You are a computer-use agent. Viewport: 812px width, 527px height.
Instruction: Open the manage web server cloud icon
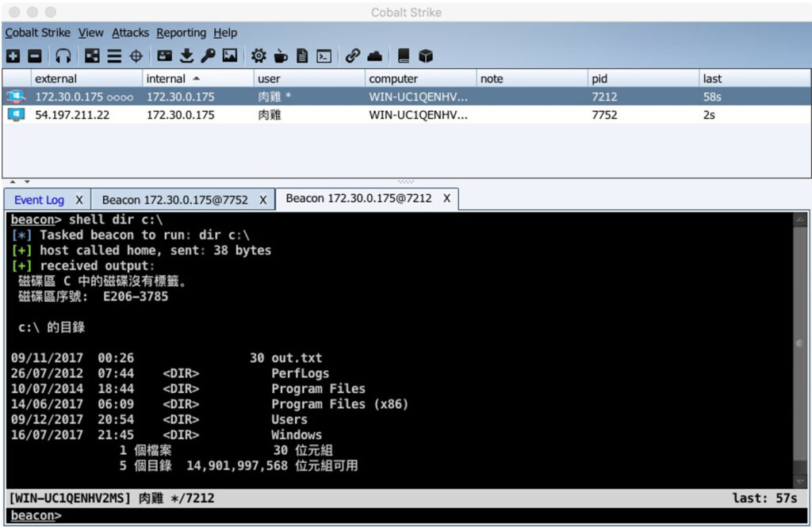tap(373, 55)
